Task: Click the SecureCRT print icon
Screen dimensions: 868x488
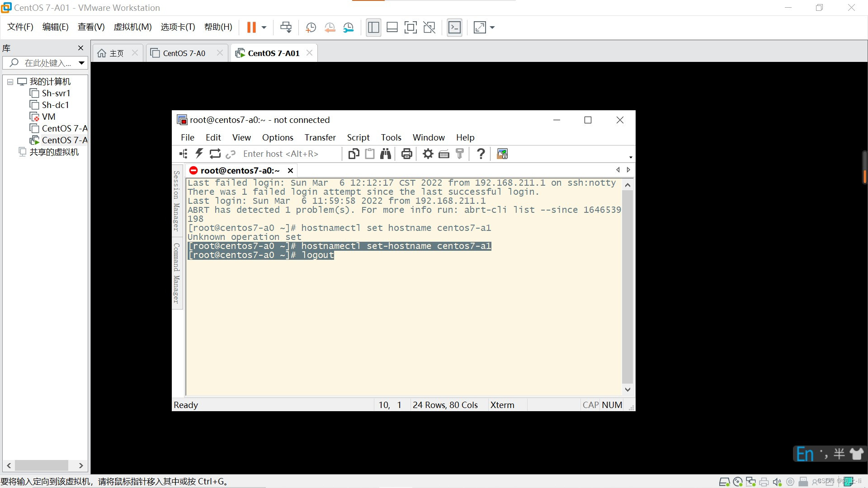Action: tap(406, 154)
